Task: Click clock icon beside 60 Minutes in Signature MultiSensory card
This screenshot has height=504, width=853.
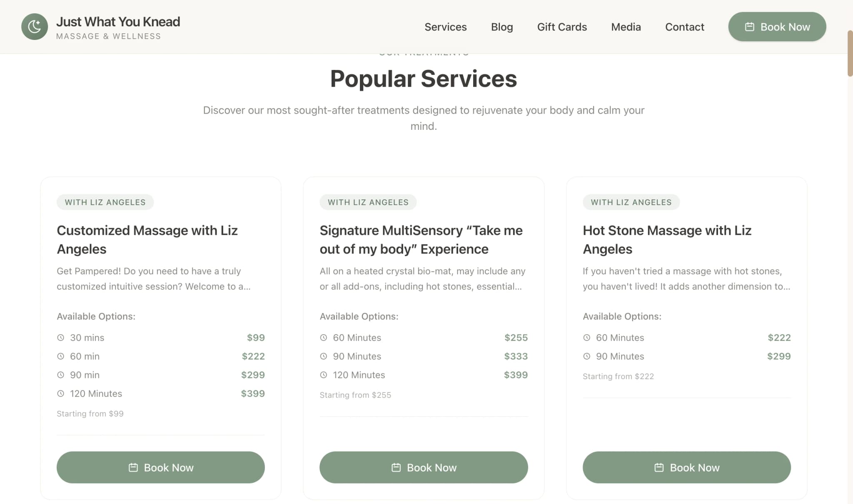Action: pos(324,338)
